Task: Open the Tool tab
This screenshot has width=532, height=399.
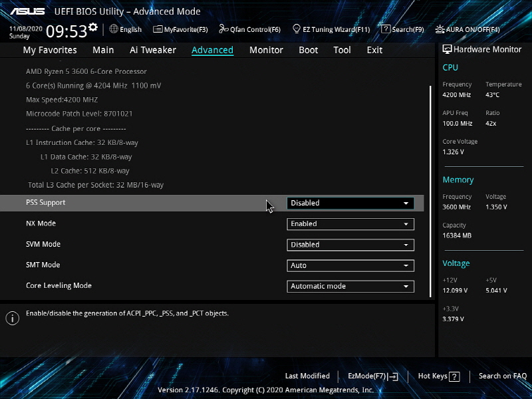Action: coord(342,50)
